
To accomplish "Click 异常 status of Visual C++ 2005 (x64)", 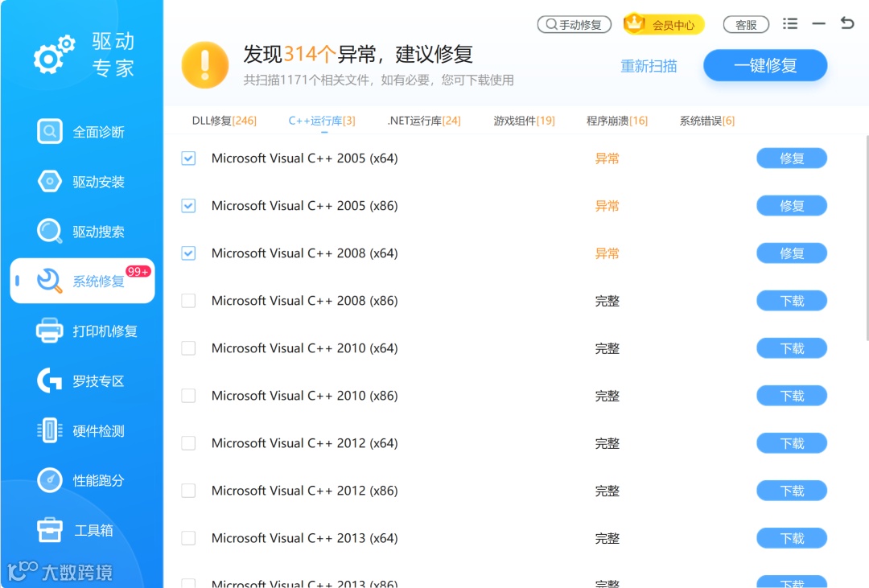I will pos(607,158).
